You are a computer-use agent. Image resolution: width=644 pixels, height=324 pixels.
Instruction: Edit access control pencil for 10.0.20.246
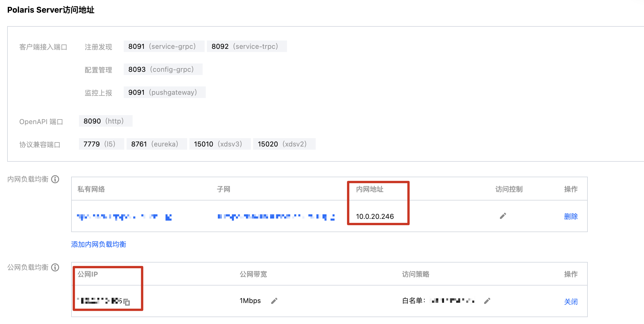(x=503, y=216)
